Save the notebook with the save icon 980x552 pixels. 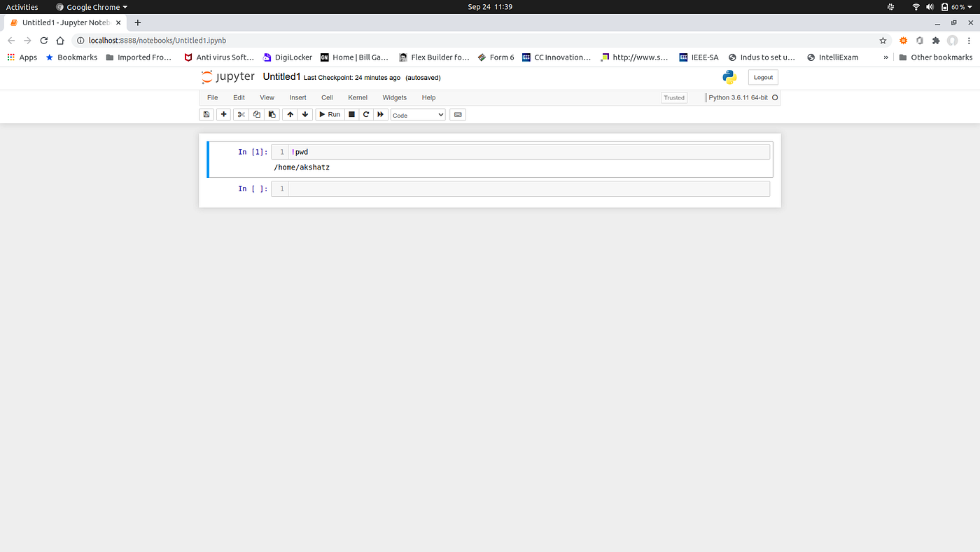click(206, 114)
